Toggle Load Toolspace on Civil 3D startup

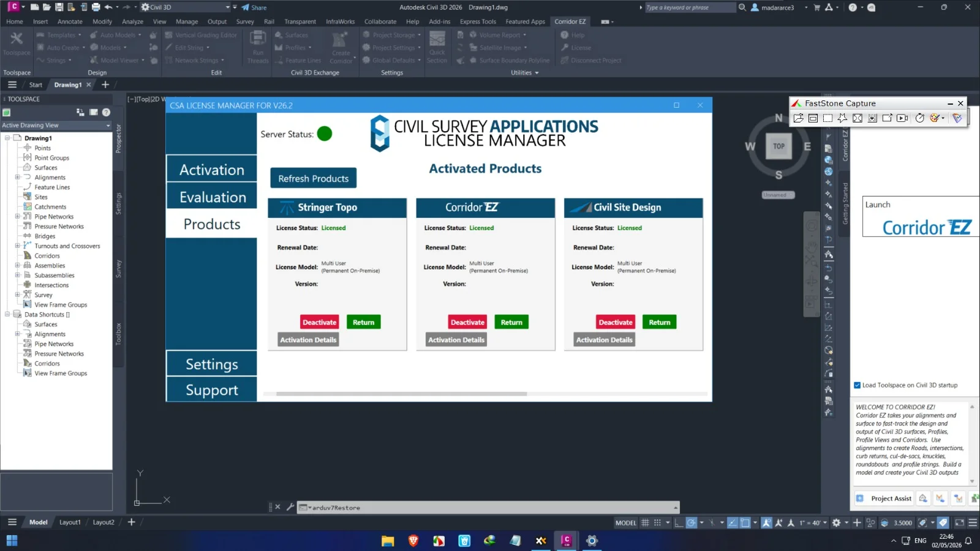858,385
